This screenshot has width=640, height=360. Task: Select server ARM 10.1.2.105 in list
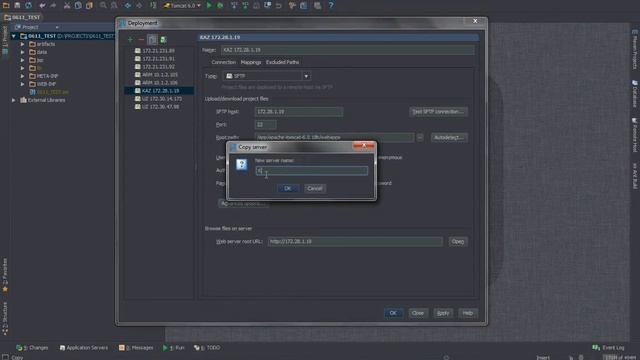156,75
